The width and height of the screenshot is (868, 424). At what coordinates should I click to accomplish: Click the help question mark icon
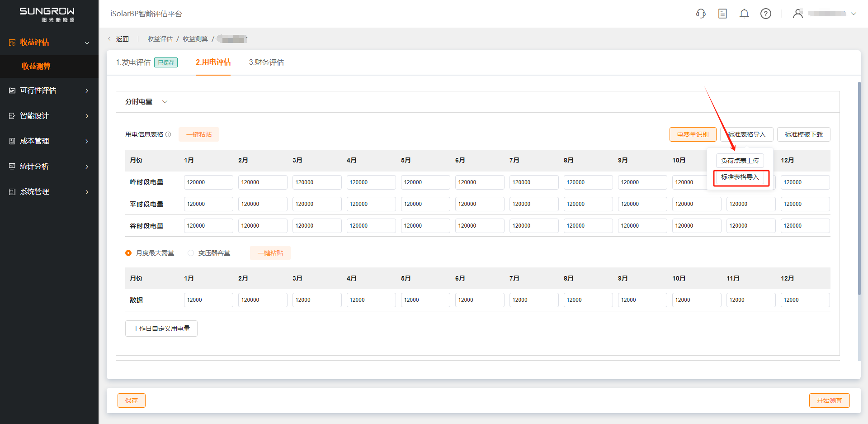pos(766,14)
